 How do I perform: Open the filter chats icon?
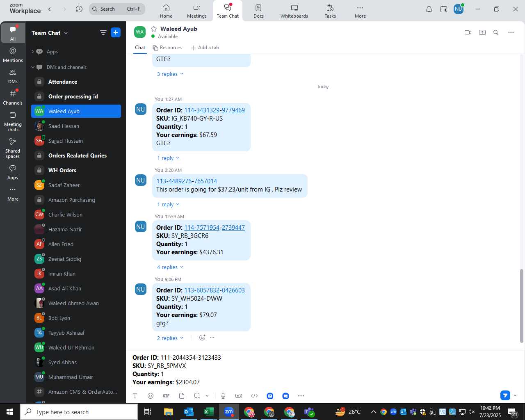pos(103,32)
